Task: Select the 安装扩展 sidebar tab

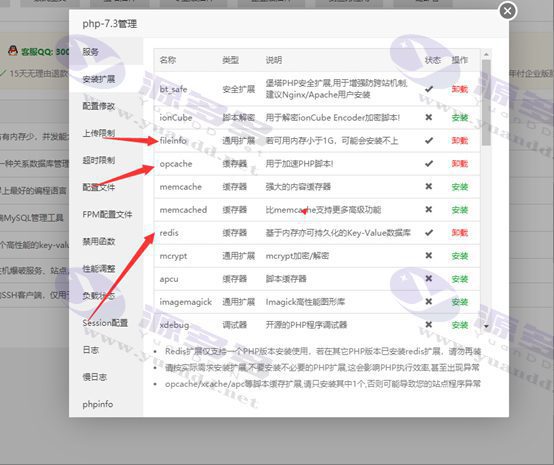Action: coord(99,79)
